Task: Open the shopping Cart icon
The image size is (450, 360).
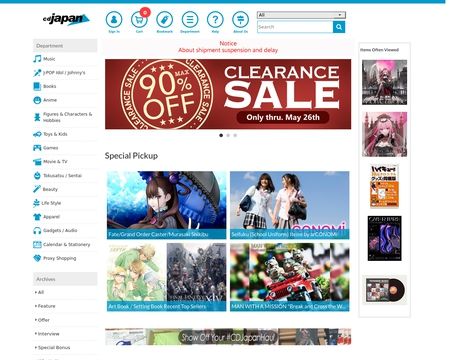Action: click(139, 20)
